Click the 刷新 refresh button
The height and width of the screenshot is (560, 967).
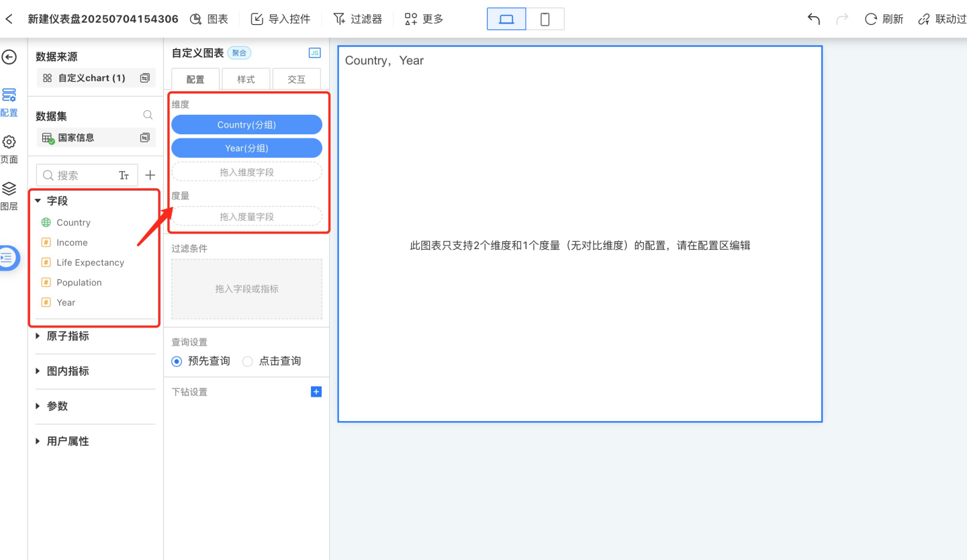click(x=884, y=19)
